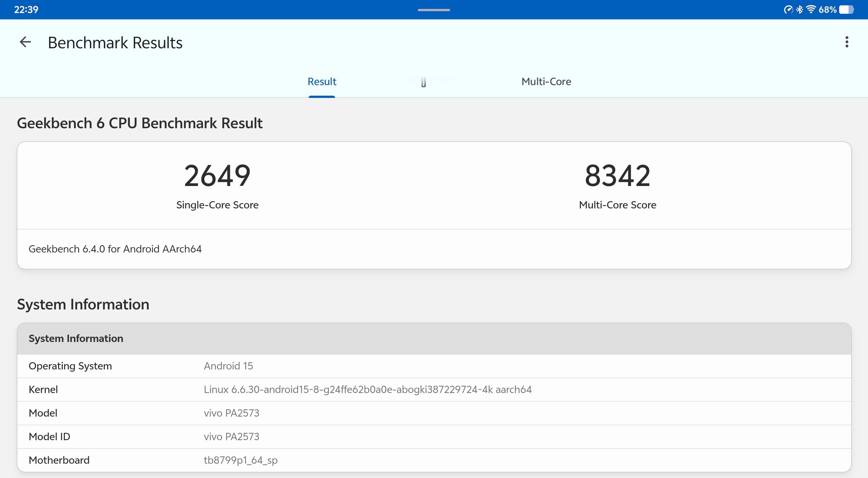Tap the drag handle at top center
Screen dimensions: 868x478
pyautogui.click(x=434, y=10)
